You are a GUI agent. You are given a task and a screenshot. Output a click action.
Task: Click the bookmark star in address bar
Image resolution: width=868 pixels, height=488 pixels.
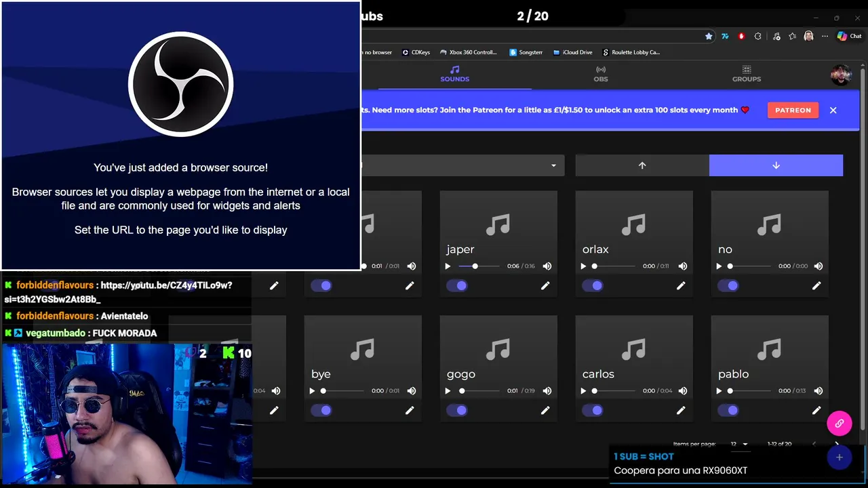pos(709,36)
